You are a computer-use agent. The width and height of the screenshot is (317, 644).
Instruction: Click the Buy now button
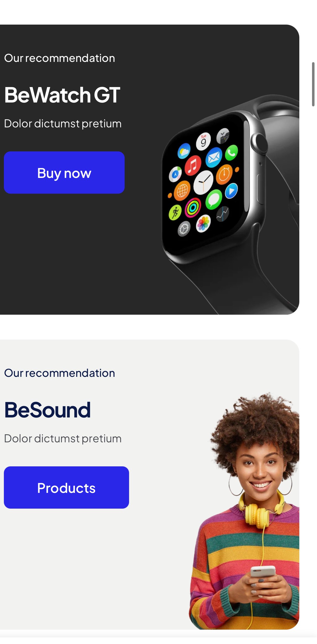point(64,172)
